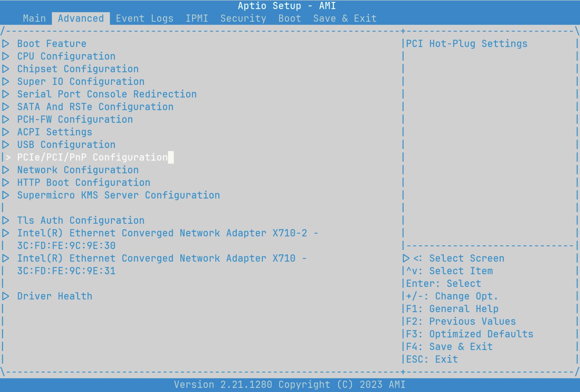Select the highlighted PCIe/PCI/PnP Configuration item
The width and height of the screenshot is (580, 392).
(92, 157)
